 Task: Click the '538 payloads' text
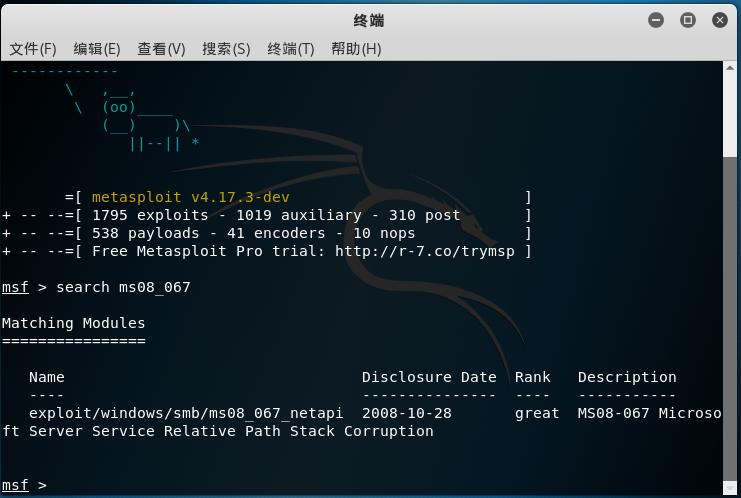point(146,233)
